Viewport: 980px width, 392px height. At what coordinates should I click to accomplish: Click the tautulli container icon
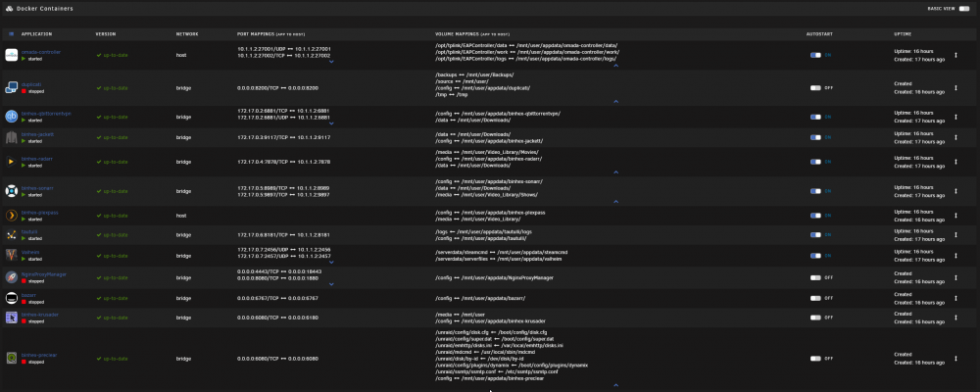11,235
